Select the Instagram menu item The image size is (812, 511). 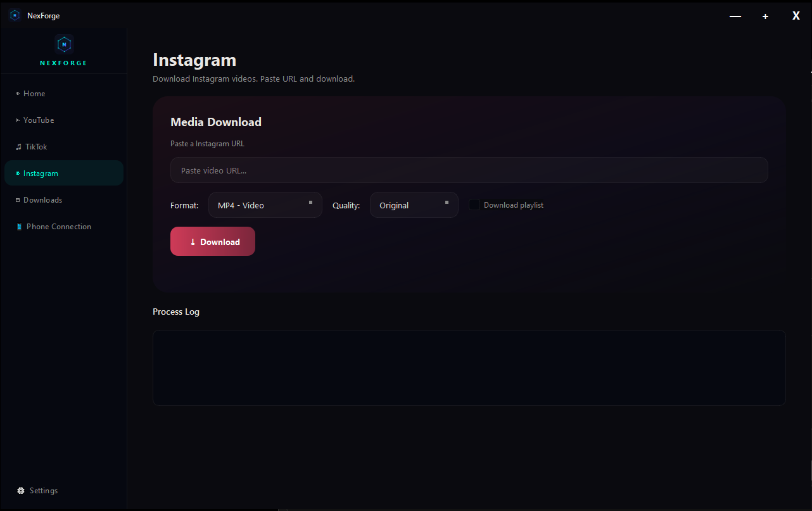pyautogui.click(x=64, y=173)
